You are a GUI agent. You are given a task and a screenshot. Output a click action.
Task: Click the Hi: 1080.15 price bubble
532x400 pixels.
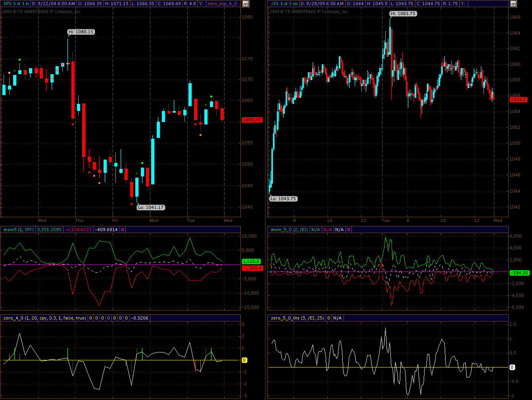click(81, 32)
